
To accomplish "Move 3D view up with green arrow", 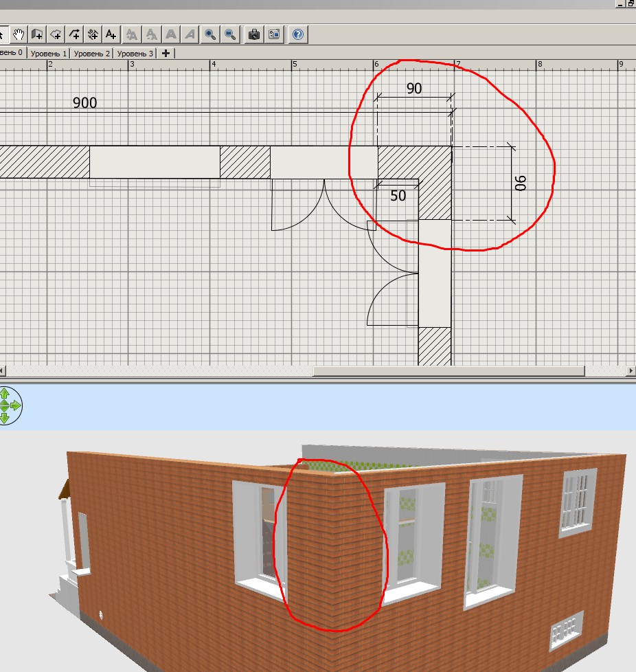I will point(5,392).
